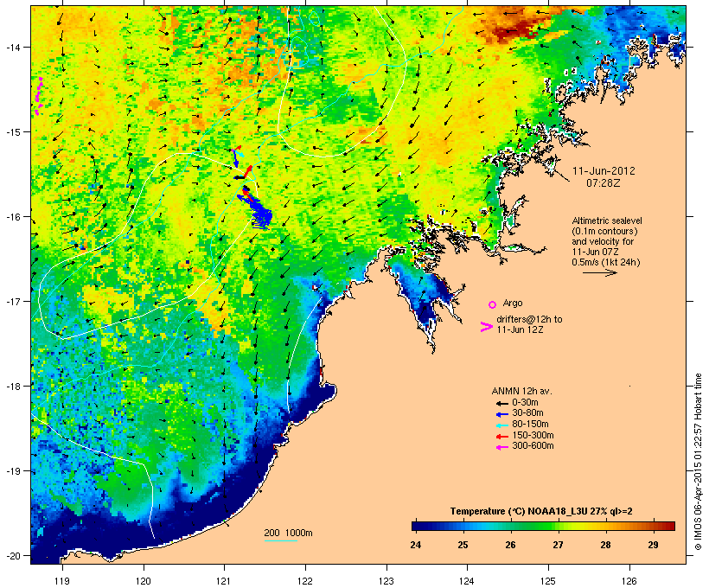Click the 'Argo' legend label

pos(513,303)
